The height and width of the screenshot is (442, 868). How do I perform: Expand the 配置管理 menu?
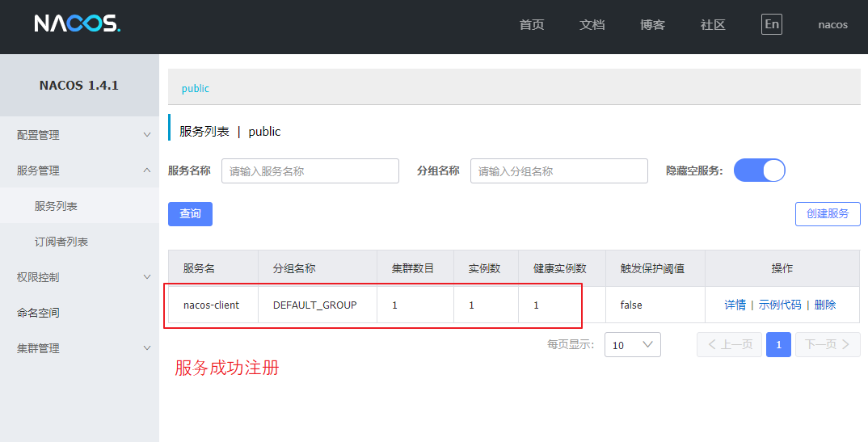[79, 134]
